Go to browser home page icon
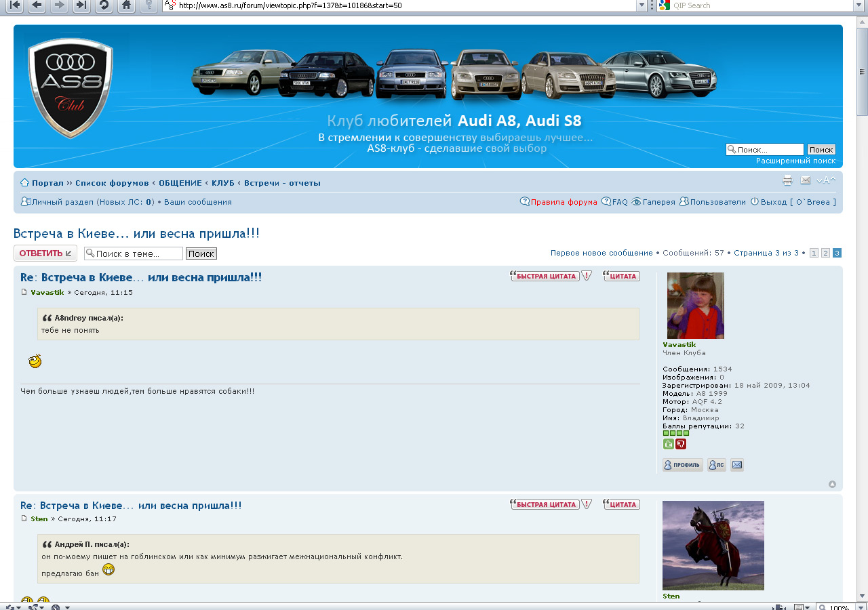The height and width of the screenshot is (610, 868). pos(125,5)
